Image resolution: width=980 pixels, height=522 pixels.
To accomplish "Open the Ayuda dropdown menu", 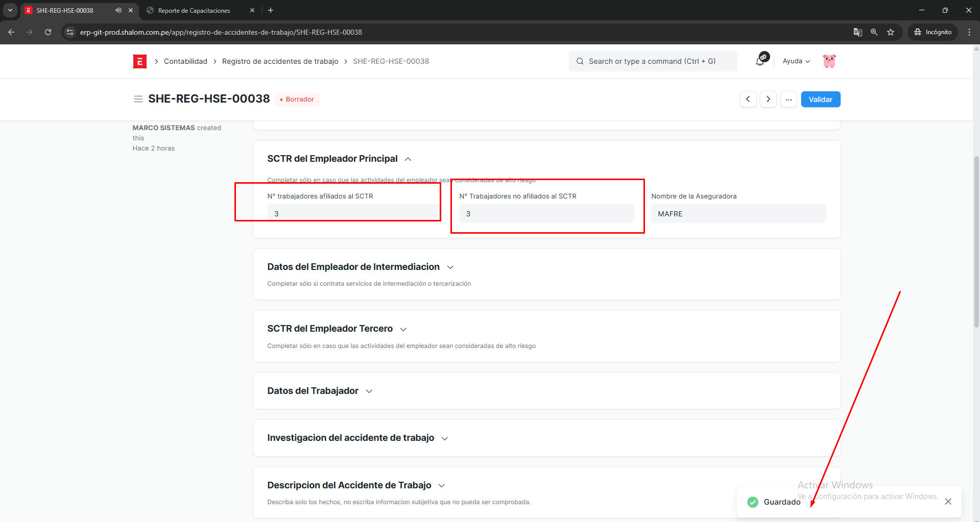I will coord(796,61).
